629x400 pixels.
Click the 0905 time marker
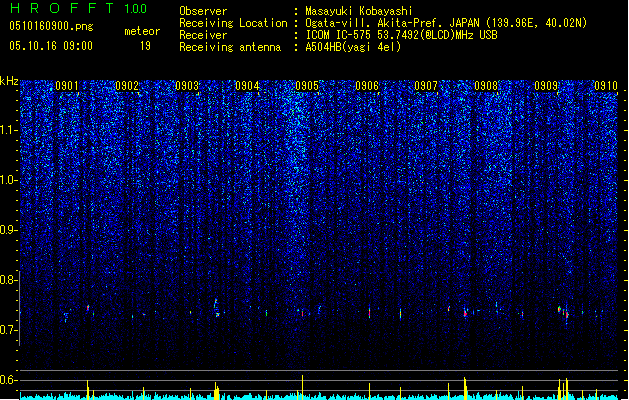(x=307, y=86)
